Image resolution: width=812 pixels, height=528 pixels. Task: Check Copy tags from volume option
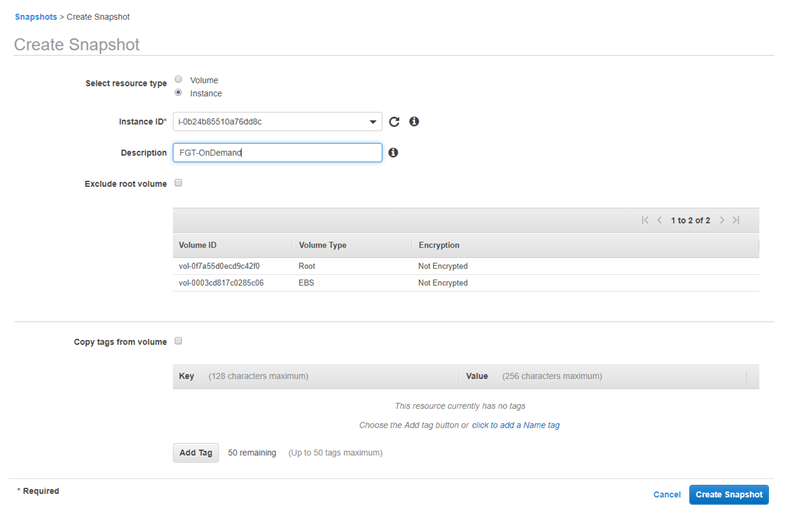pos(178,341)
